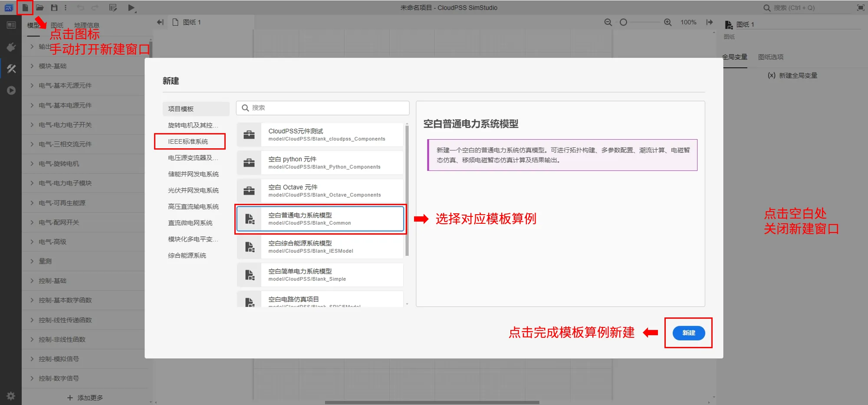Screen dimensions: 868x405
Task: Select the implementation tools sidebar icon
Action: (x=11, y=69)
